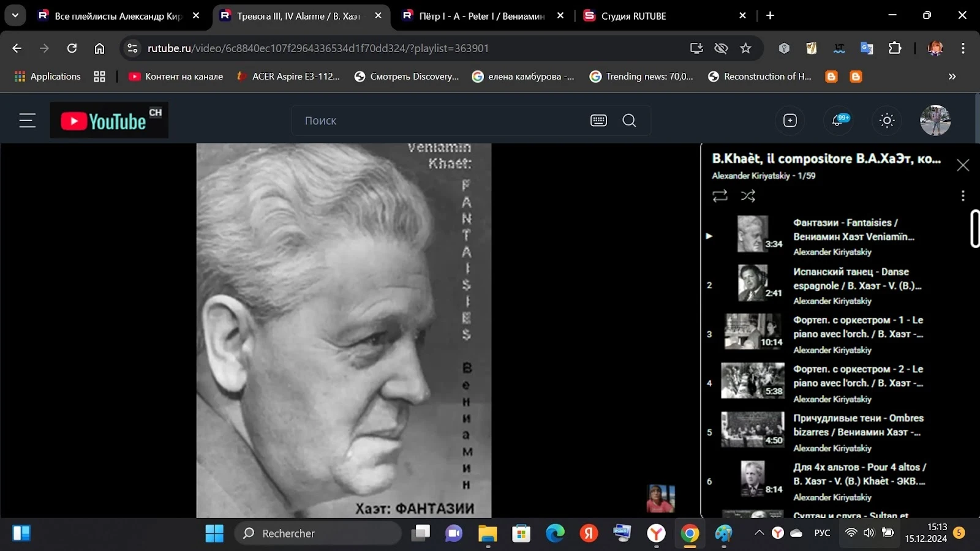Toggle playlist shuffle

point(748,196)
